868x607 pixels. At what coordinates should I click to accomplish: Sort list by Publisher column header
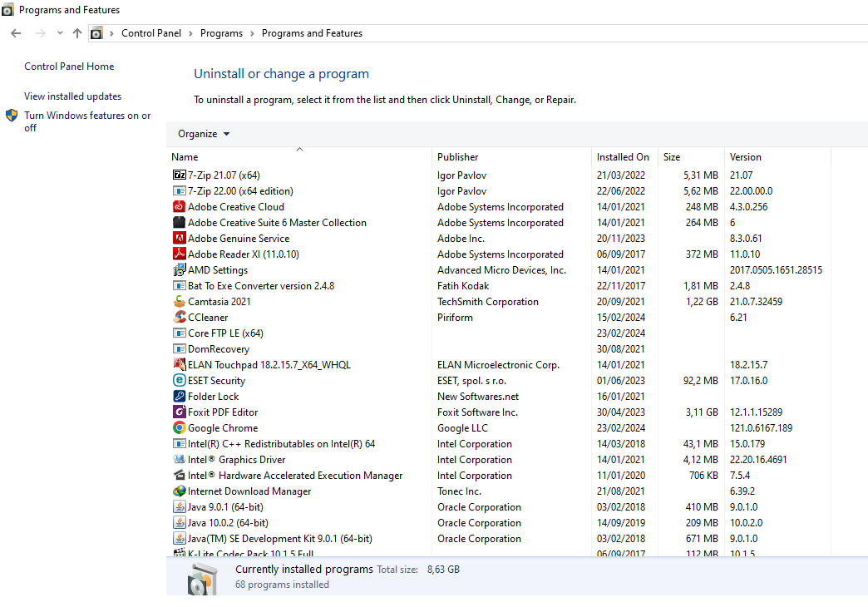pyautogui.click(x=511, y=156)
